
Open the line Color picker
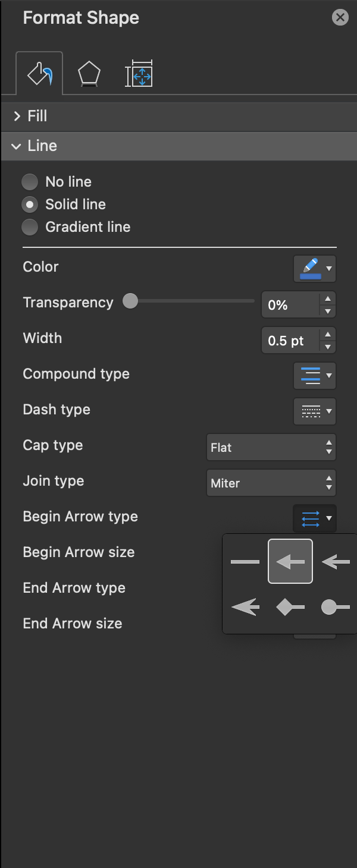[314, 269]
